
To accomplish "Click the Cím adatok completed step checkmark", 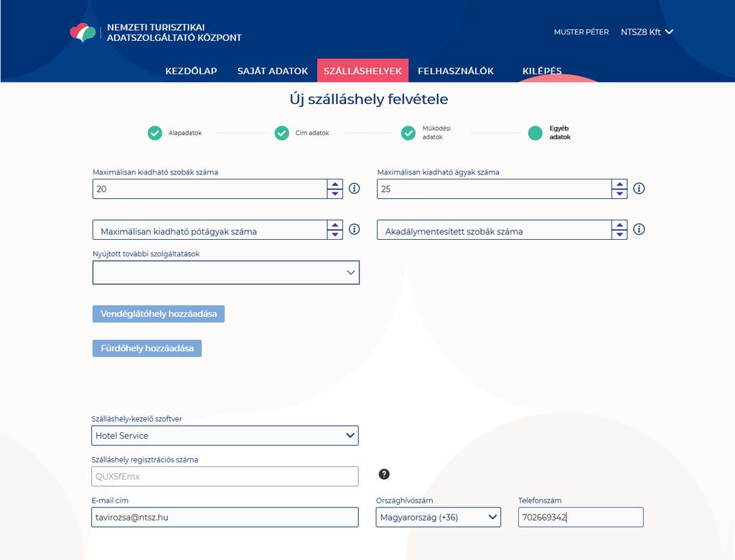I will (281, 134).
